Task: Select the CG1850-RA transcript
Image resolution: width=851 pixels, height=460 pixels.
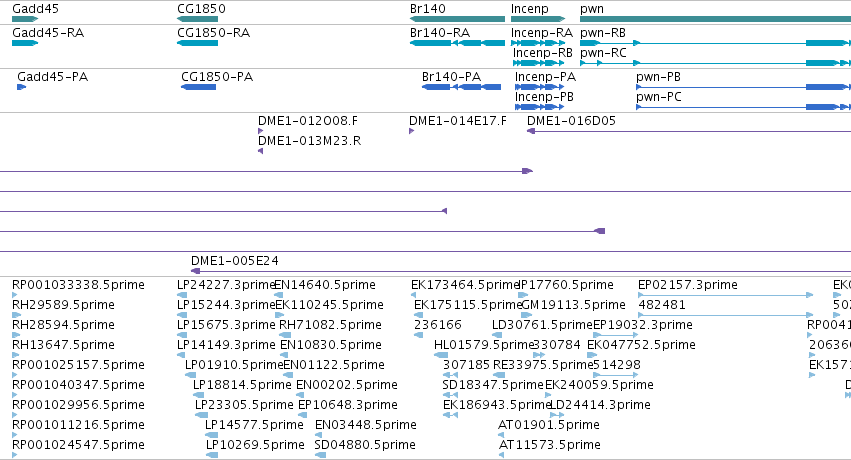Action: [198, 43]
